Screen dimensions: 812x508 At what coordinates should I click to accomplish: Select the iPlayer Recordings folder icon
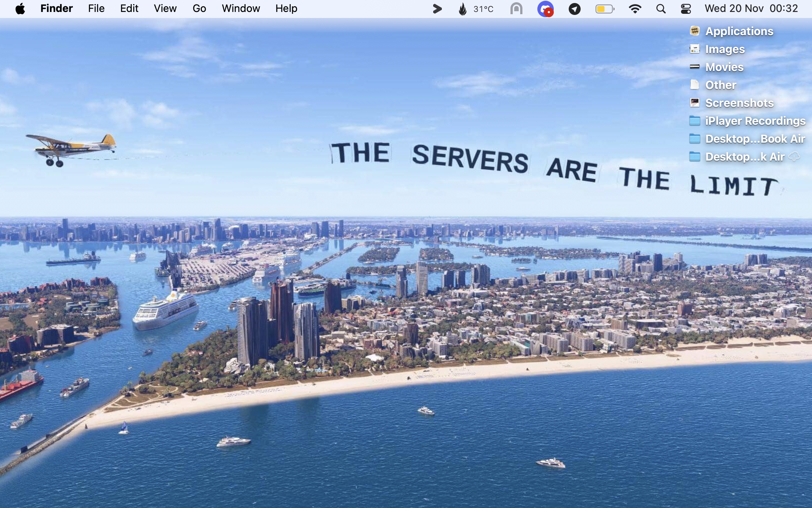coord(694,121)
